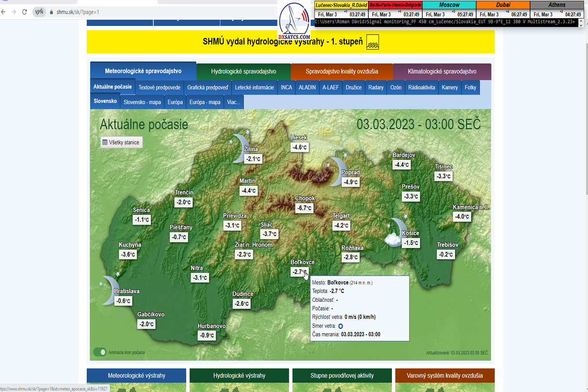This screenshot has height=392, width=588.
Task: Select the Európa - mapa sub-tab
Action: pyautogui.click(x=205, y=102)
